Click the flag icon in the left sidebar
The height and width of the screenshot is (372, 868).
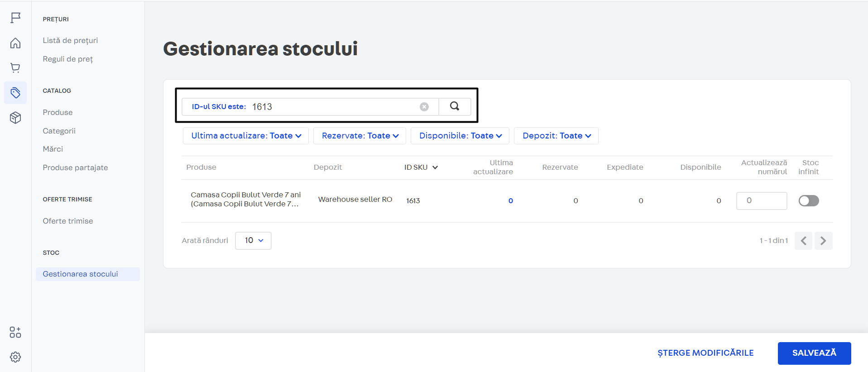15,18
